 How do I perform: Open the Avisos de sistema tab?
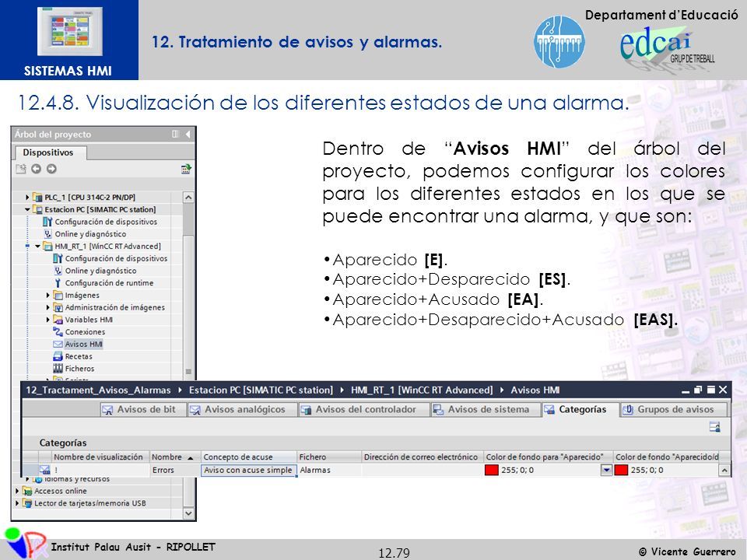pos(486,410)
